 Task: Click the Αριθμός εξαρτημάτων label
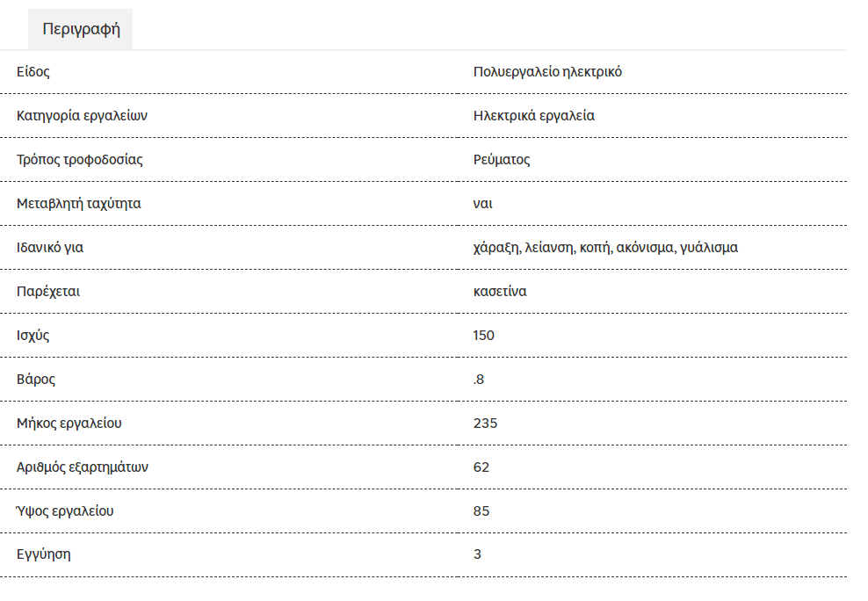[83, 467]
